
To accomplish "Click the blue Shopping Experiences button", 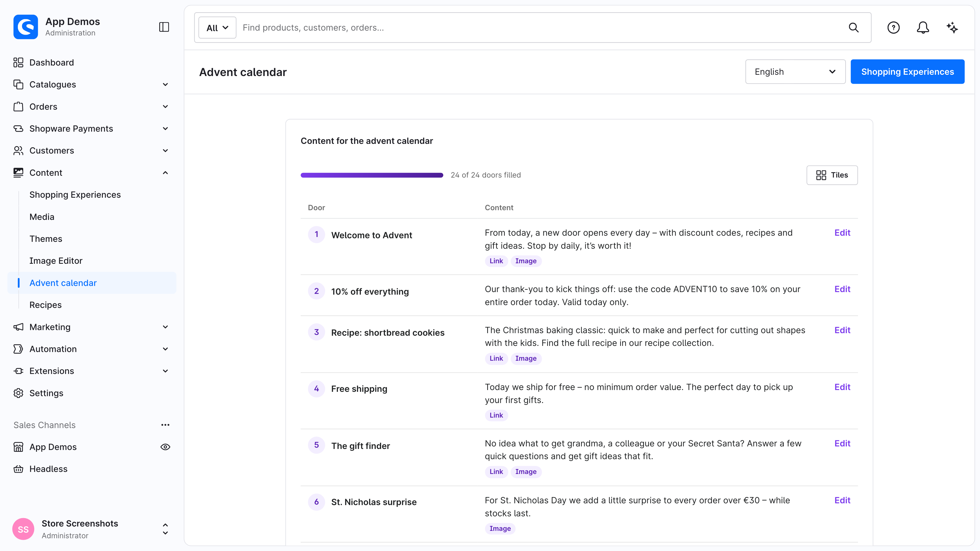I will [x=907, y=71].
